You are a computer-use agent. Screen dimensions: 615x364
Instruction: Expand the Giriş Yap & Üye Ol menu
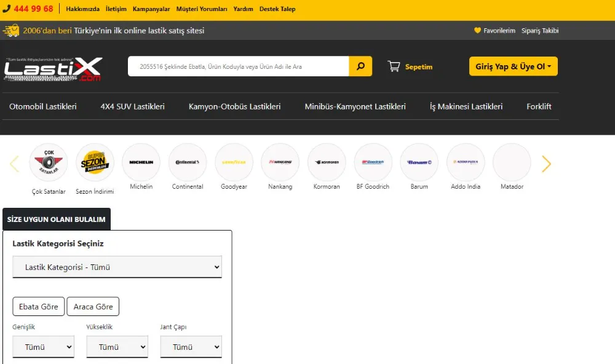coord(514,66)
